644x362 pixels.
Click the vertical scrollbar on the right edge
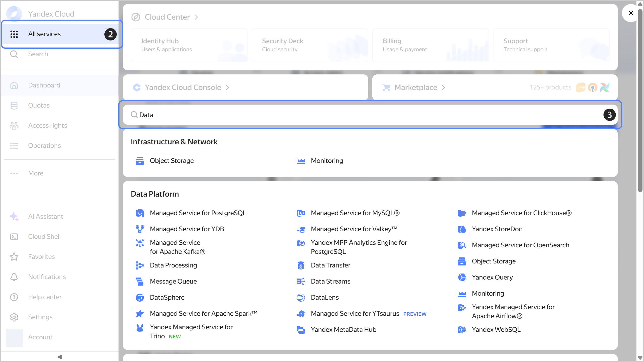point(640,101)
